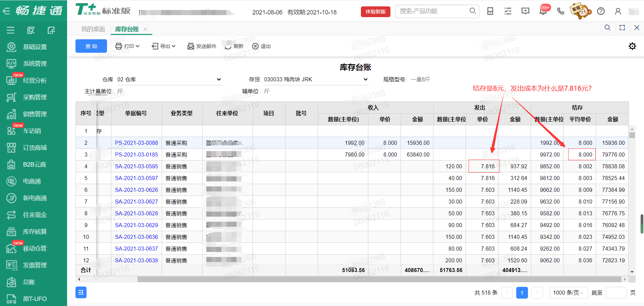The width and height of the screenshot is (644, 306).
Task: Open 采购管理 module
Action: click(x=35, y=97)
